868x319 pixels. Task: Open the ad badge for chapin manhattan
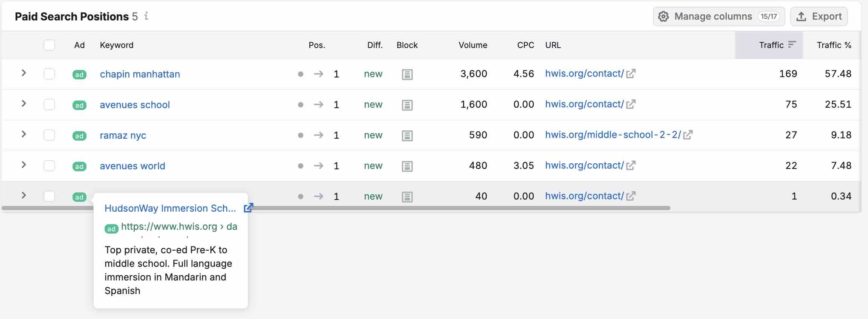(x=79, y=74)
